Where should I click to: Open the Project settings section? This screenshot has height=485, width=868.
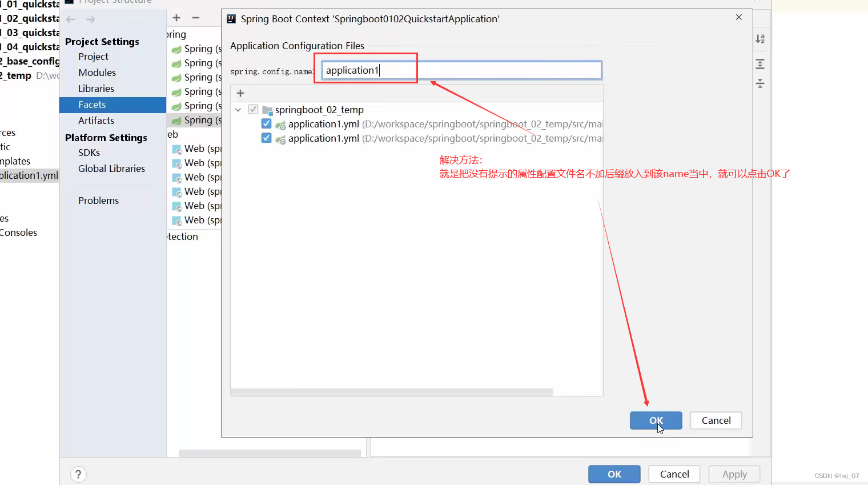(x=93, y=57)
